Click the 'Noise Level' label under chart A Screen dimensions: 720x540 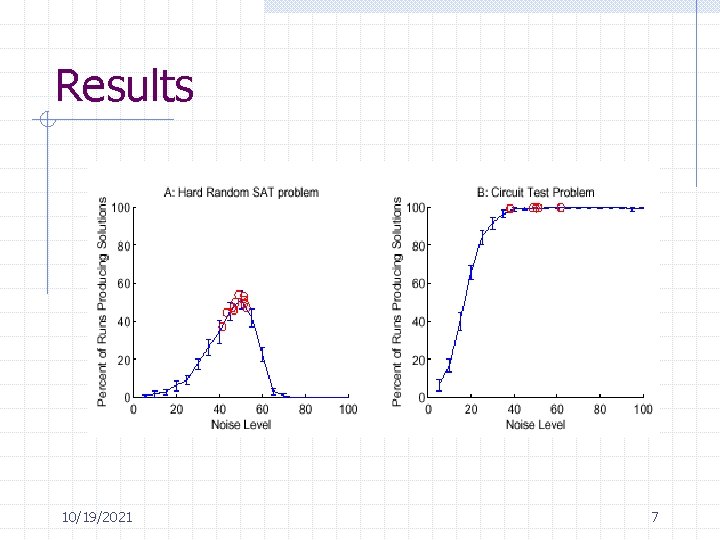[x=241, y=425]
